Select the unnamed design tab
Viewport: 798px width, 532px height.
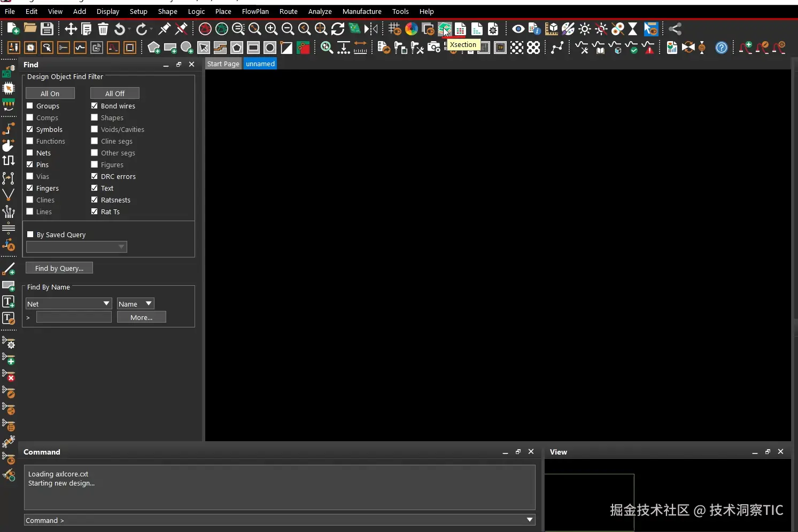point(260,64)
